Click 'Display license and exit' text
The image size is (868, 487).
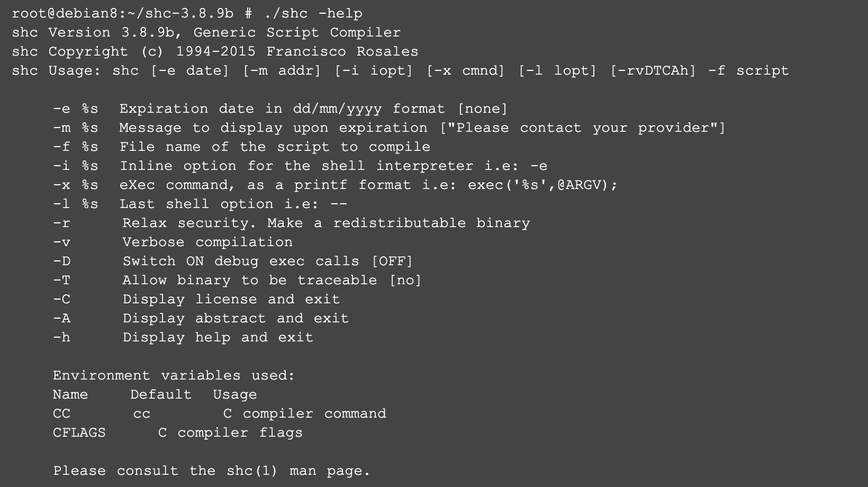tap(231, 299)
